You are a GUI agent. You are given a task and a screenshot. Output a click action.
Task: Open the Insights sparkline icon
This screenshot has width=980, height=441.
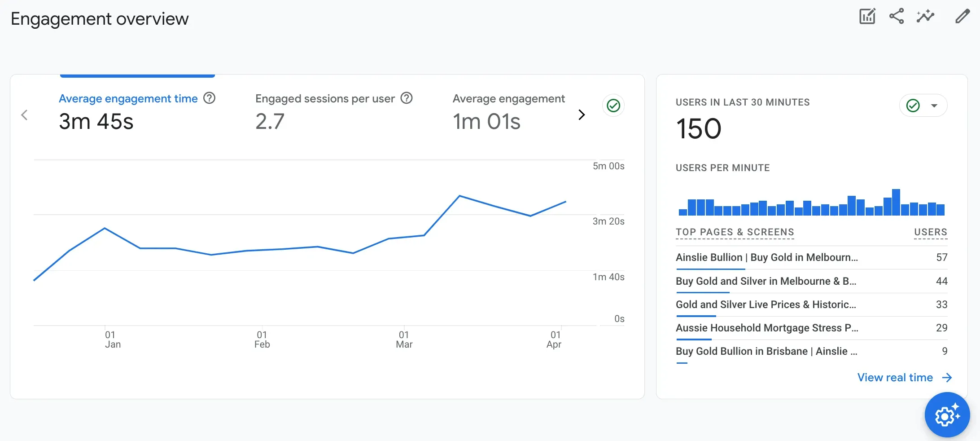pyautogui.click(x=926, y=17)
